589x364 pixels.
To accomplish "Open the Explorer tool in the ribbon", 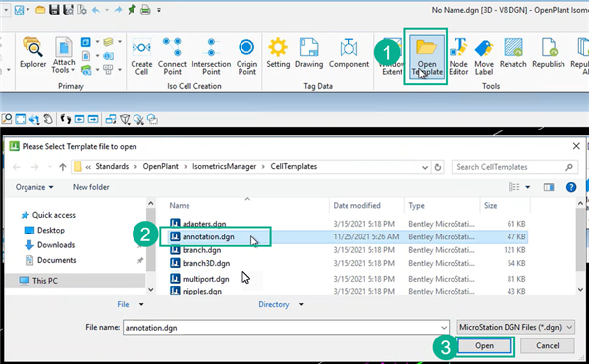I will tap(32, 53).
